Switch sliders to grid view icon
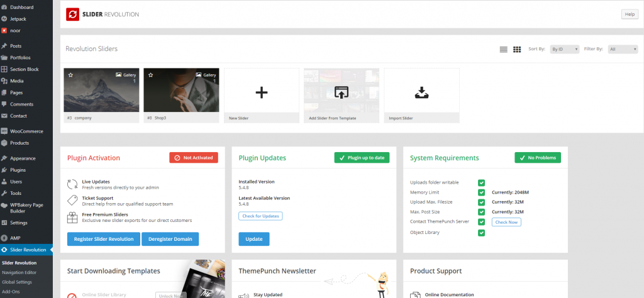The width and height of the screenshot is (644, 298). pyautogui.click(x=517, y=49)
